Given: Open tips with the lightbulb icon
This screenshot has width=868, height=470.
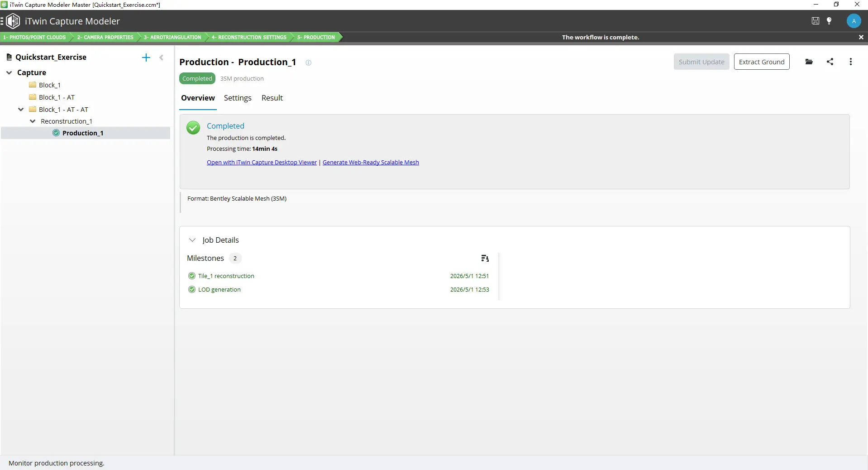Looking at the screenshot, I should (829, 21).
